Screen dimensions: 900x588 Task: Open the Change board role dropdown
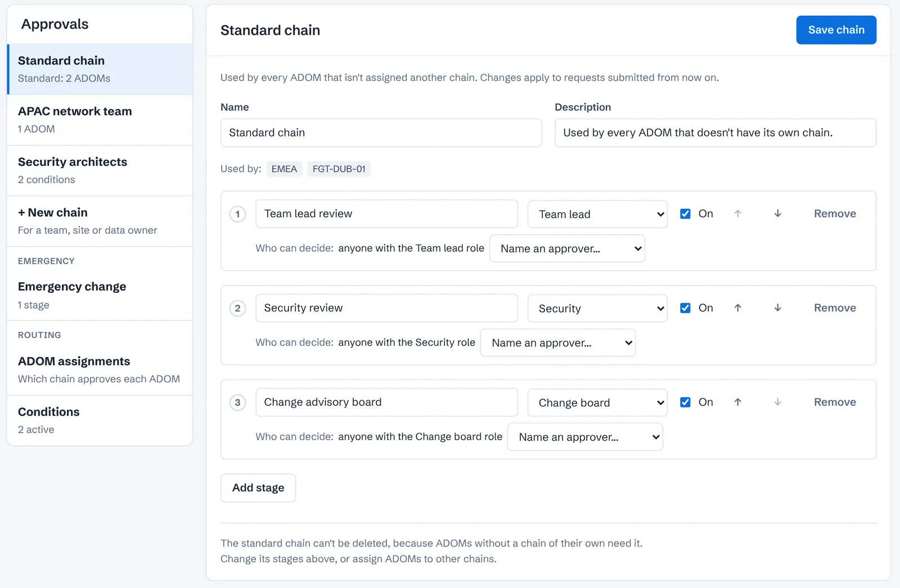click(x=597, y=403)
